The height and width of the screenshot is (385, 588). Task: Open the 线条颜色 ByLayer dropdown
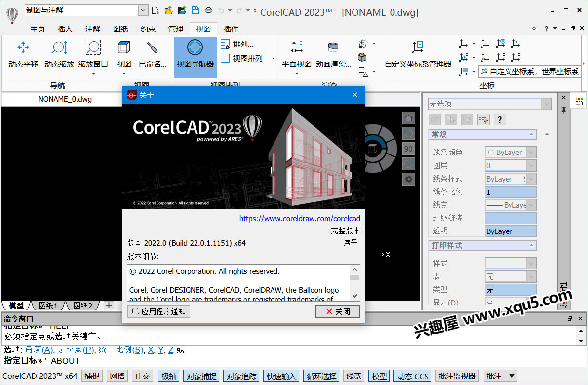click(531, 152)
